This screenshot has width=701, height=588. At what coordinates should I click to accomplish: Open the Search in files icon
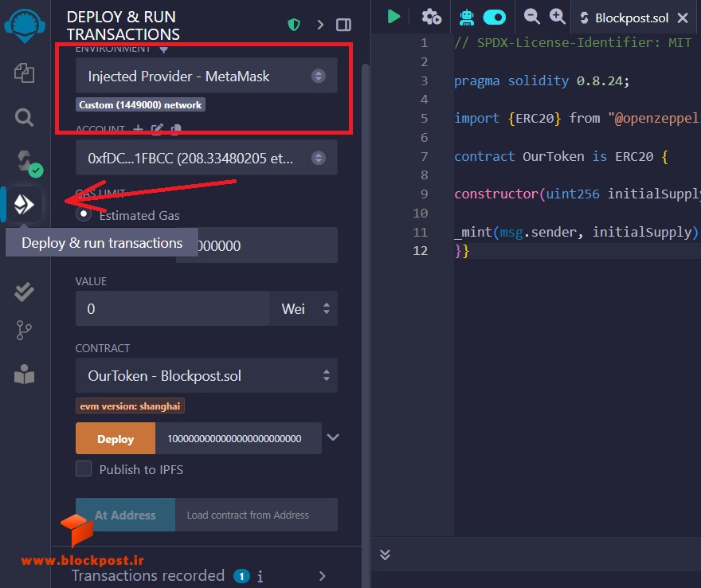24,118
